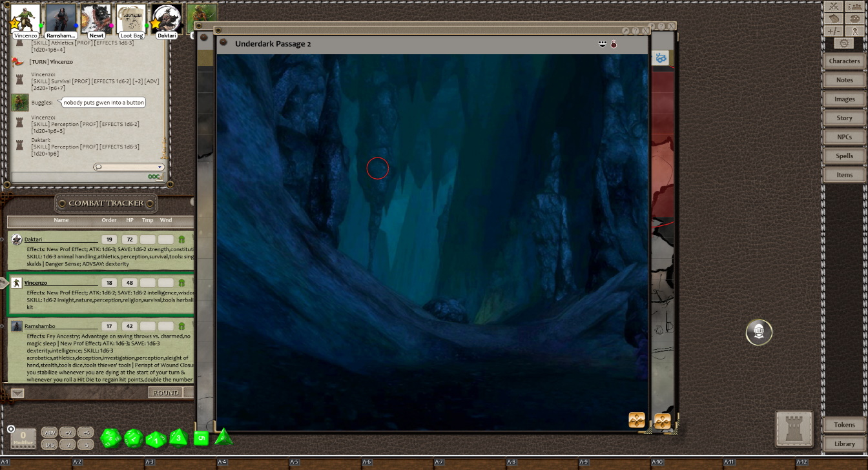Open the Options gear icon
The width and height of the screenshot is (868, 470).
844,43
